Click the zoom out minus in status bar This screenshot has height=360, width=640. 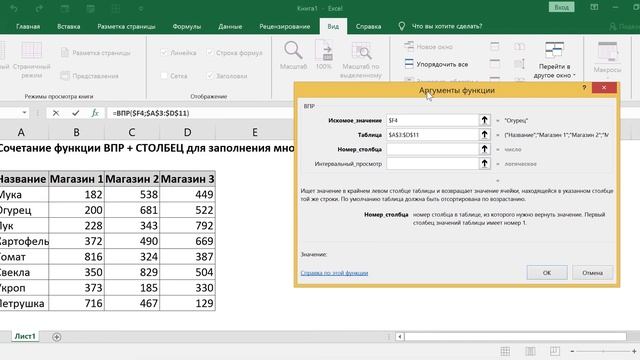click(x=572, y=351)
